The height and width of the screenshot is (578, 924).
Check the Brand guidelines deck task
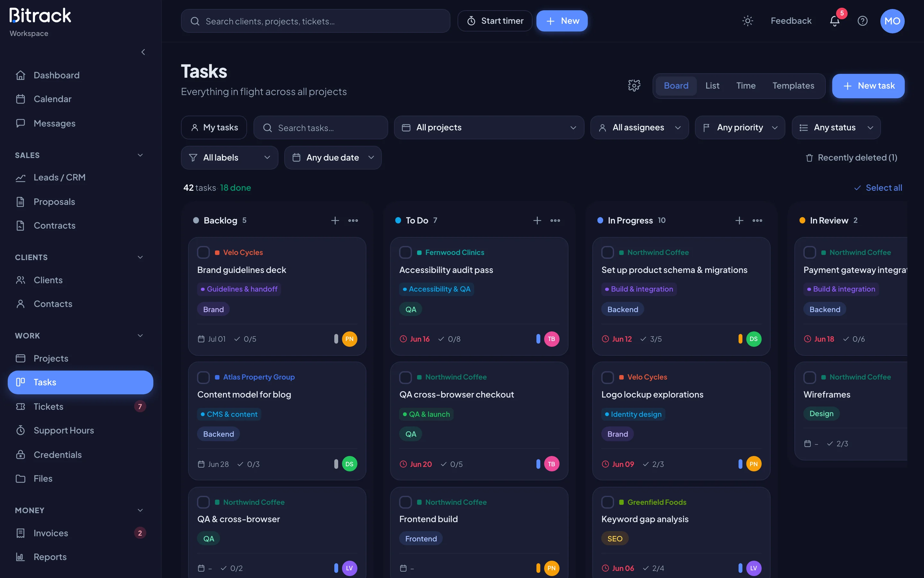203,252
